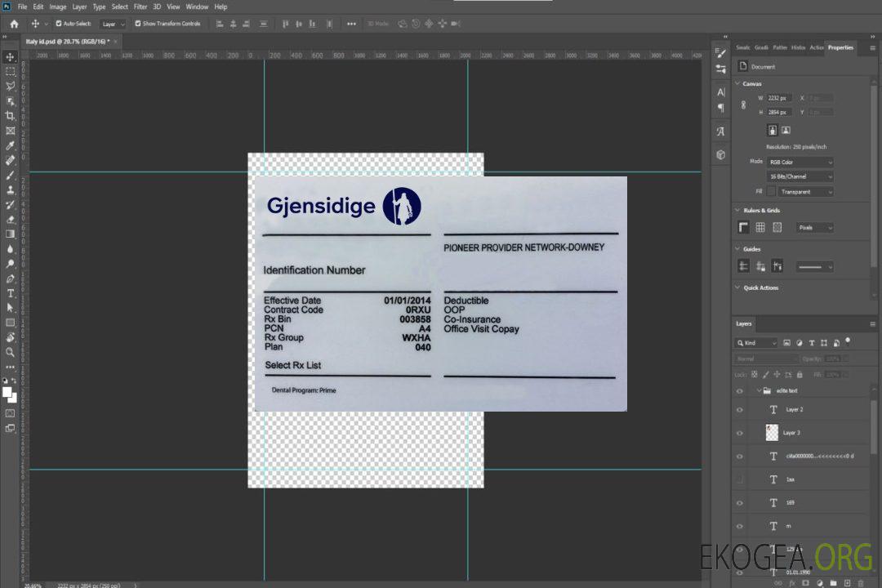
Task: Hide Layer 2 using its eye icon
Action: coord(740,409)
